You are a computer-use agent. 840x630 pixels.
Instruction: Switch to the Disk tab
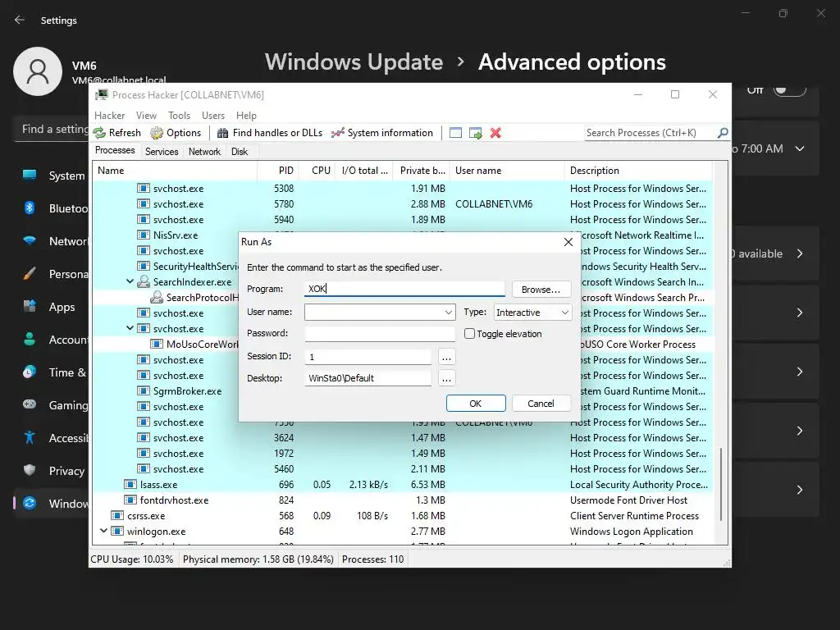click(x=240, y=152)
